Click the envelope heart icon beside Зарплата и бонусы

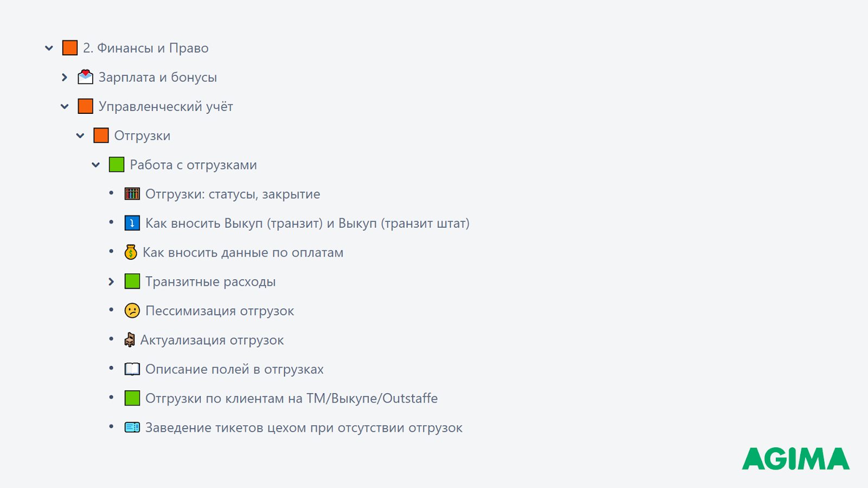tap(85, 77)
